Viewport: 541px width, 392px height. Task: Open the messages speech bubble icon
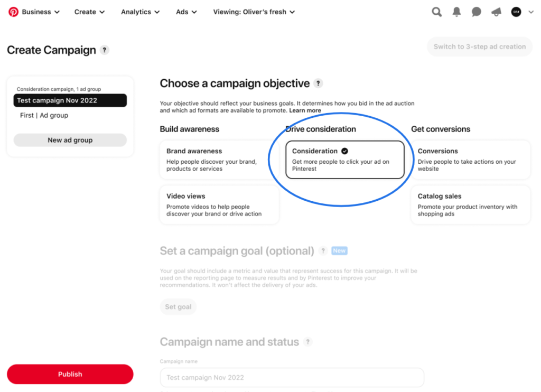[x=477, y=12]
